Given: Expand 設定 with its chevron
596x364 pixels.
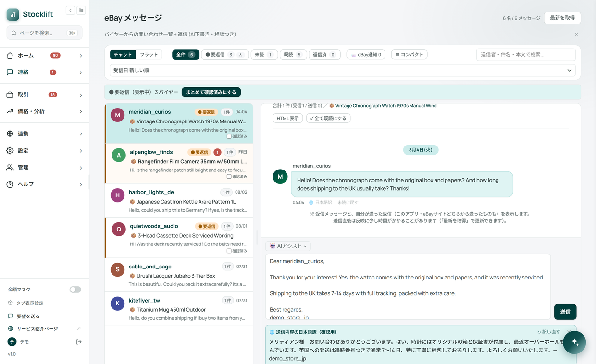Looking at the screenshot, I should (81, 151).
